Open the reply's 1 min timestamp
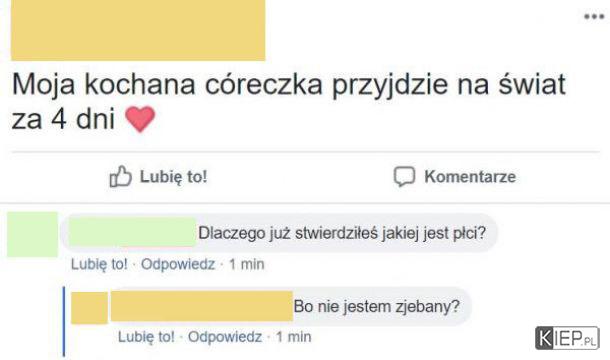Image resolution: width=610 pixels, height=360 pixels. (294, 337)
